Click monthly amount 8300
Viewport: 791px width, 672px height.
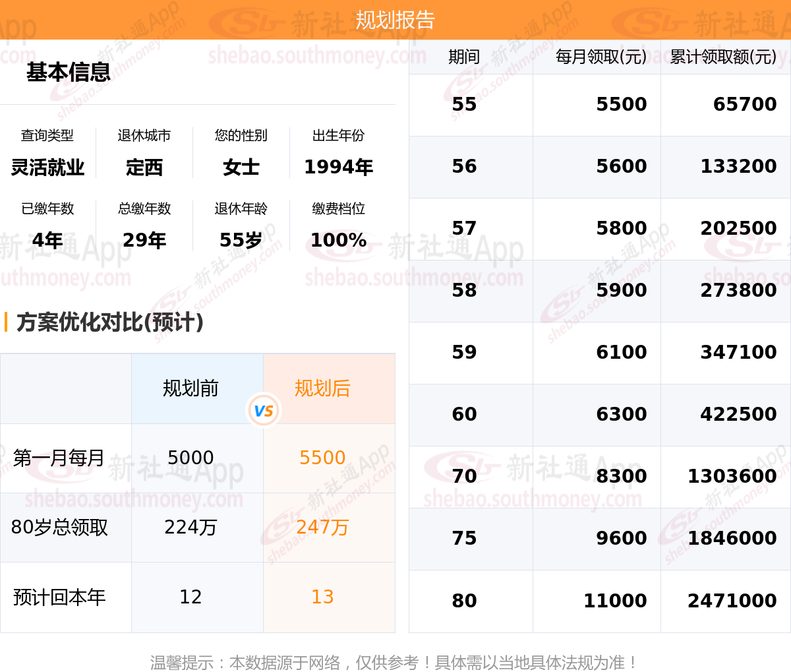pyautogui.click(x=622, y=476)
